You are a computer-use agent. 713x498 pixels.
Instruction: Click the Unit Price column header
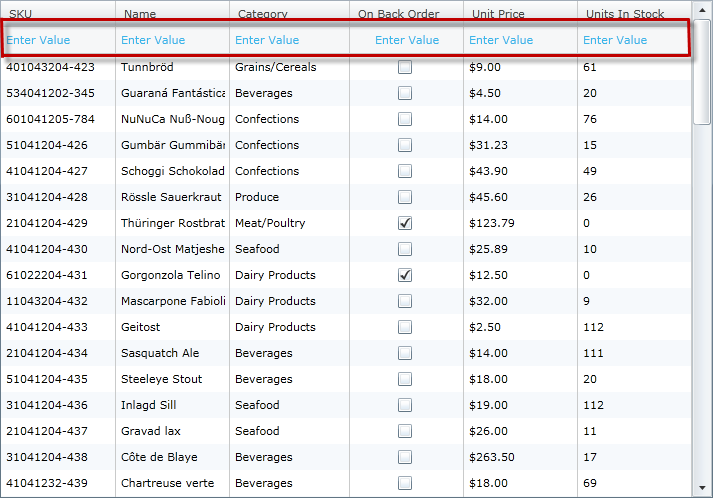pos(498,14)
